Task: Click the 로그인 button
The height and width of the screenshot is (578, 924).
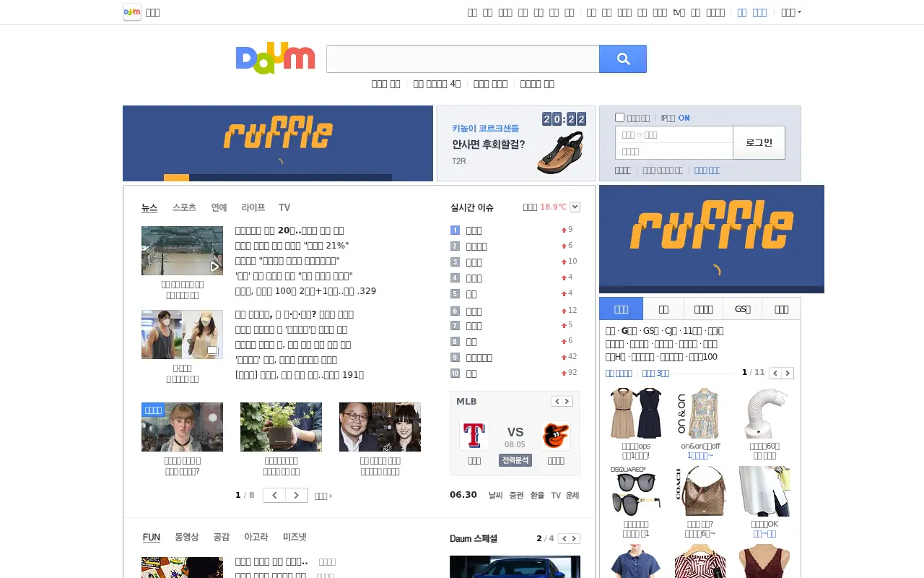Action: coord(759,143)
